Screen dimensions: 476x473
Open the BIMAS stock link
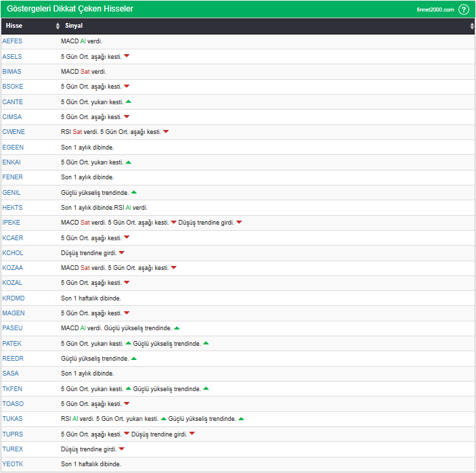tap(12, 72)
